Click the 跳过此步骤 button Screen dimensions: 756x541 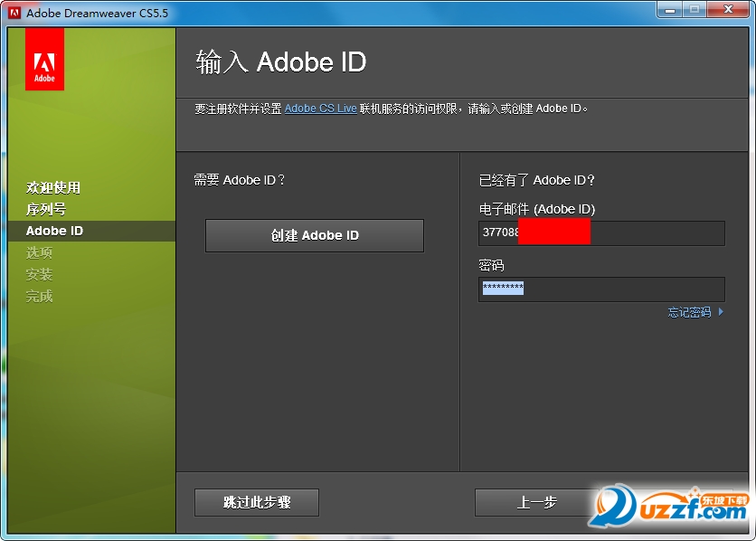pyautogui.click(x=257, y=502)
